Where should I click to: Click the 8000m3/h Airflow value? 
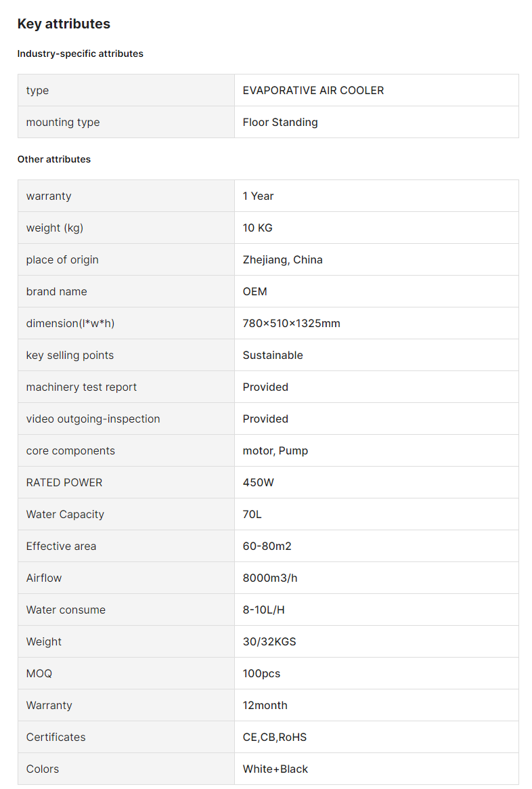(x=270, y=578)
